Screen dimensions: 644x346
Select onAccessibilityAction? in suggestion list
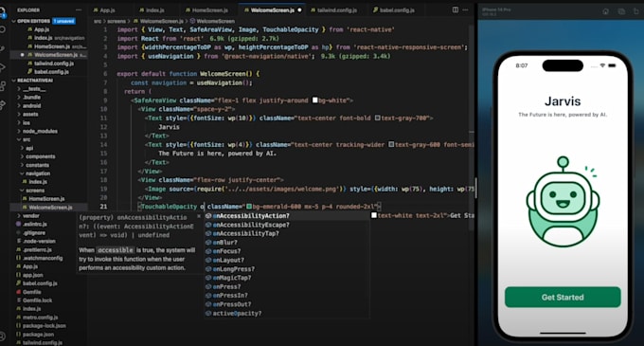coord(287,216)
